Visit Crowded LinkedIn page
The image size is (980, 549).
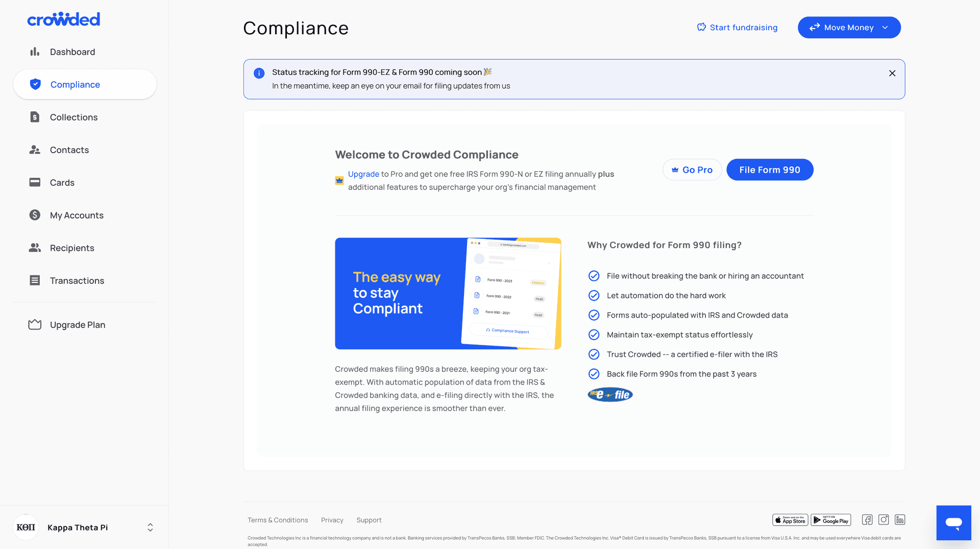pyautogui.click(x=900, y=520)
